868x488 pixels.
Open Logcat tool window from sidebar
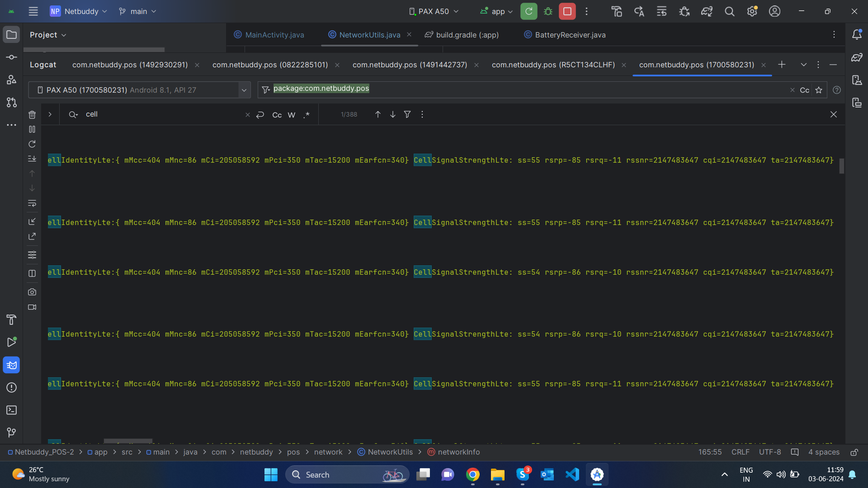[11, 365]
